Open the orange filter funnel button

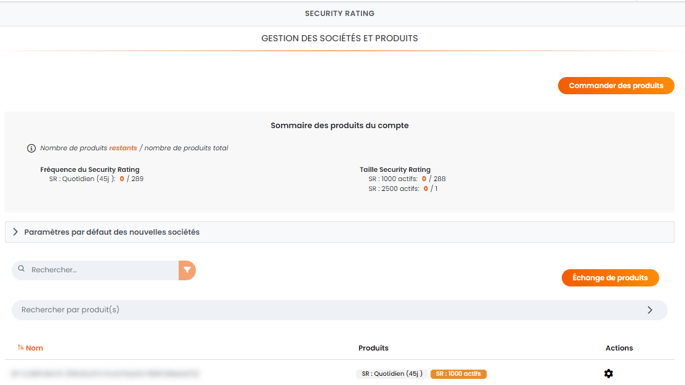pos(187,270)
